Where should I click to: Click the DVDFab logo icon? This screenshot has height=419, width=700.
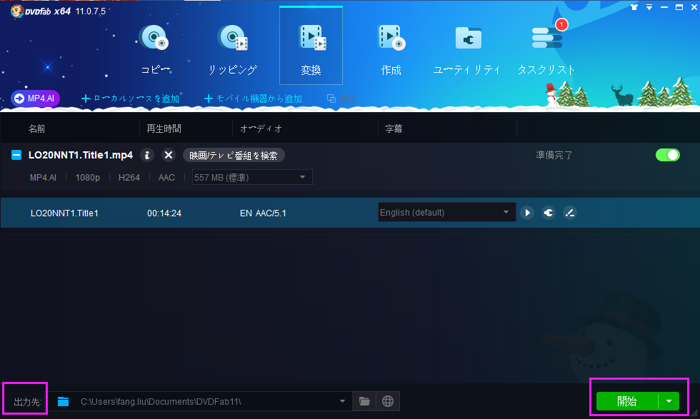click(17, 11)
